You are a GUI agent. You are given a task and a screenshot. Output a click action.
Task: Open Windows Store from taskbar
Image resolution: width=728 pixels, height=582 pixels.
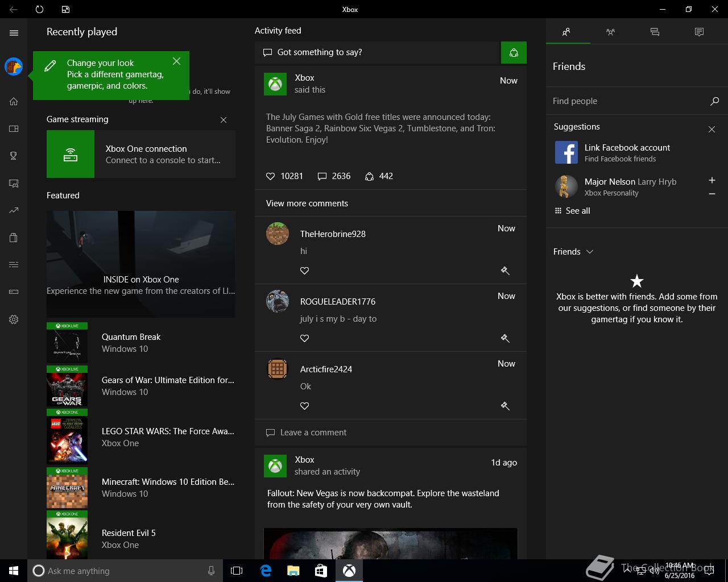[321, 571]
